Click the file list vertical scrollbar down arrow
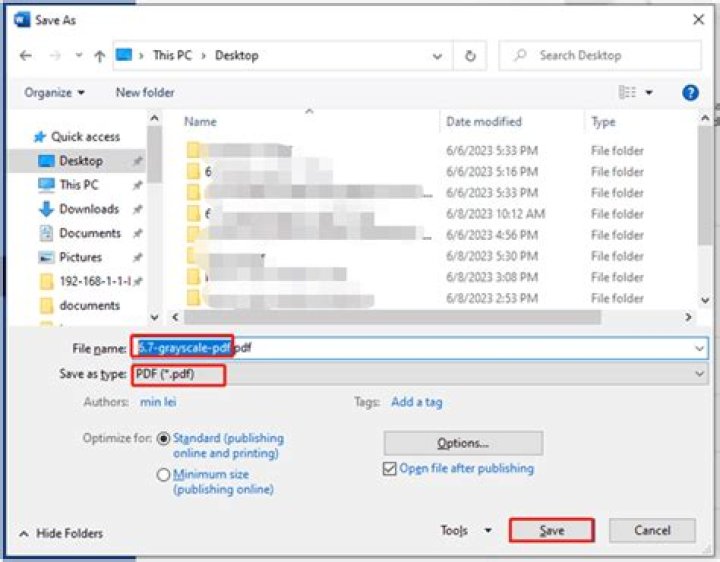The height and width of the screenshot is (562, 720). click(x=706, y=300)
